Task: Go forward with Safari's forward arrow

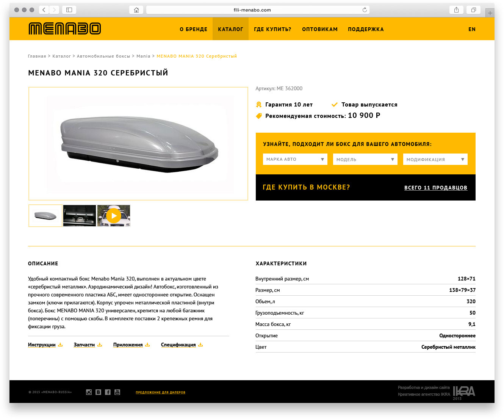Action: [54, 10]
